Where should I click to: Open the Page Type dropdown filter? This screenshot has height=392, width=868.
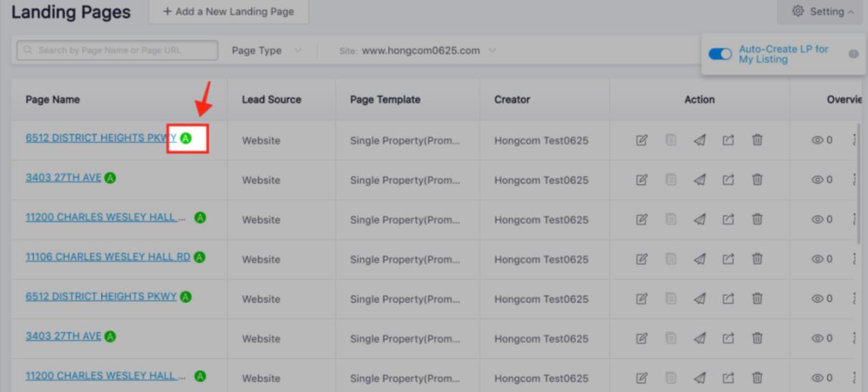point(267,51)
